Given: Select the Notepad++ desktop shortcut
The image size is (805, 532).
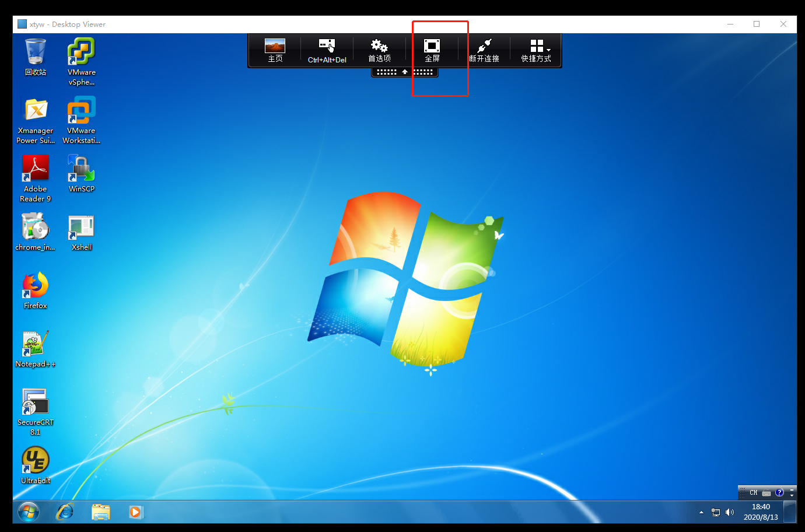Looking at the screenshot, I should (x=36, y=349).
